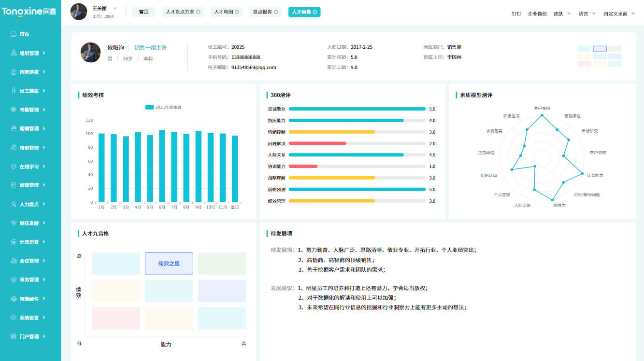
Task: Click the 考勤管理 attendance icon
Action: pos(12,109)
